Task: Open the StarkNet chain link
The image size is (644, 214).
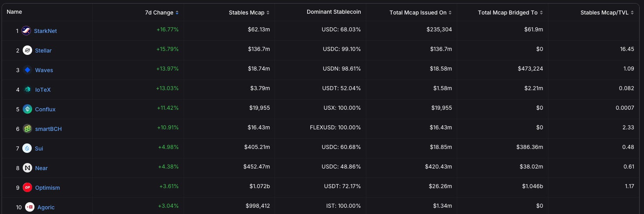Action: click(45, 31)
